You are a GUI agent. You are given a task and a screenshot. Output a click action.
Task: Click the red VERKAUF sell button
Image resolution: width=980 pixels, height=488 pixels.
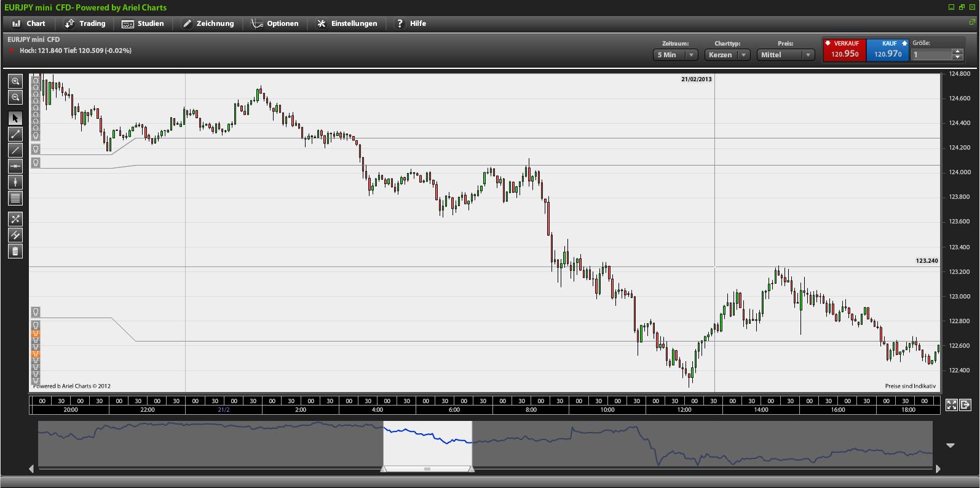844,50
